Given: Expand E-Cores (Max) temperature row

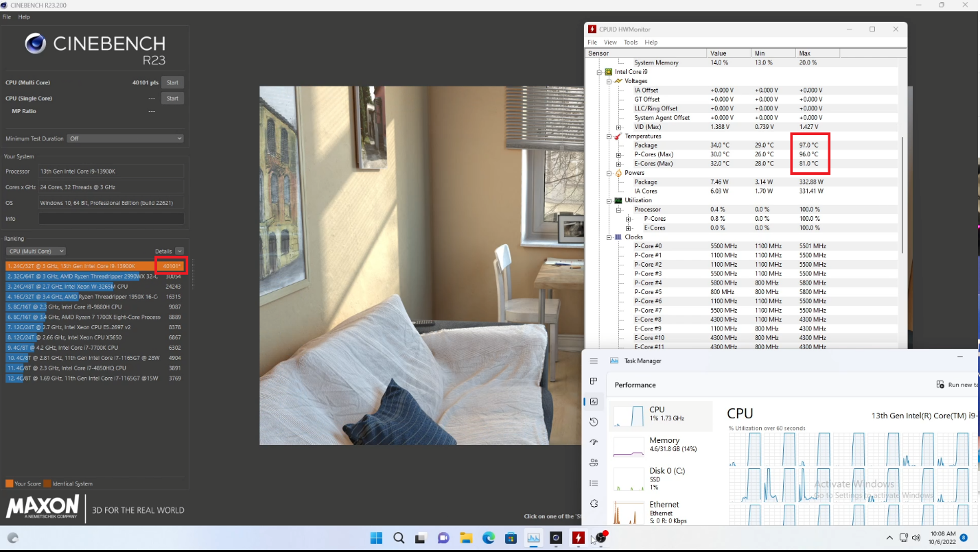Looking at the screenshot, I should tap(618, 164).
